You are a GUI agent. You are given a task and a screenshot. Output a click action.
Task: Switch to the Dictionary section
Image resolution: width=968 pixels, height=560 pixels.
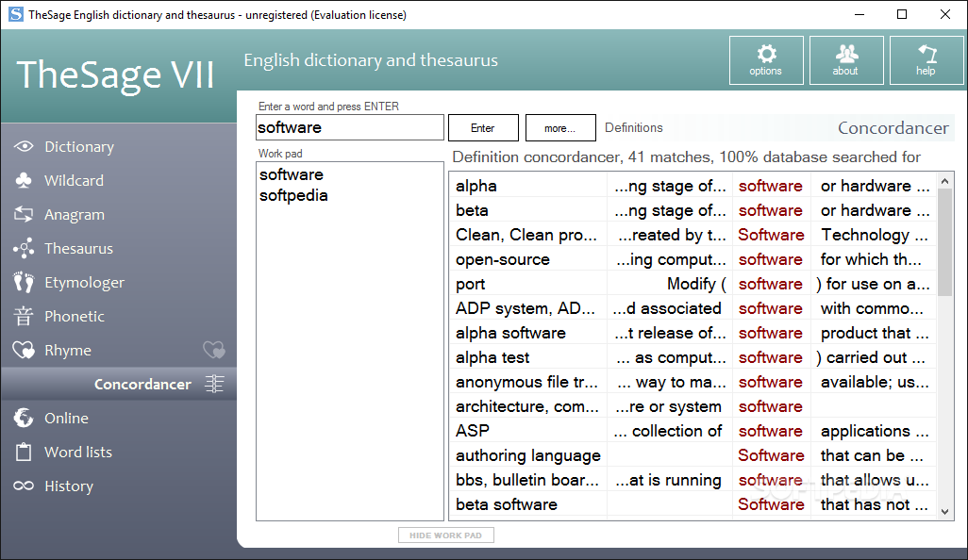pyautogui.click(x=79, y=147)
